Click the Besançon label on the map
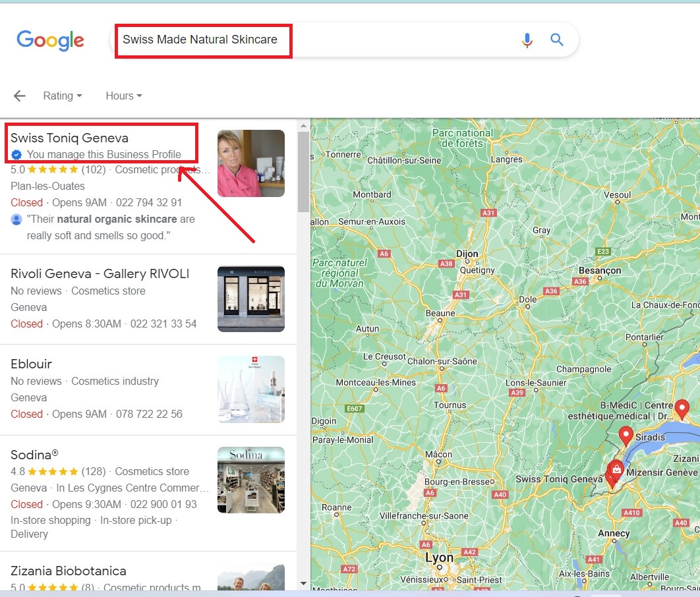Viewport: 700px width, 597px height. click(x=600, y=270)
